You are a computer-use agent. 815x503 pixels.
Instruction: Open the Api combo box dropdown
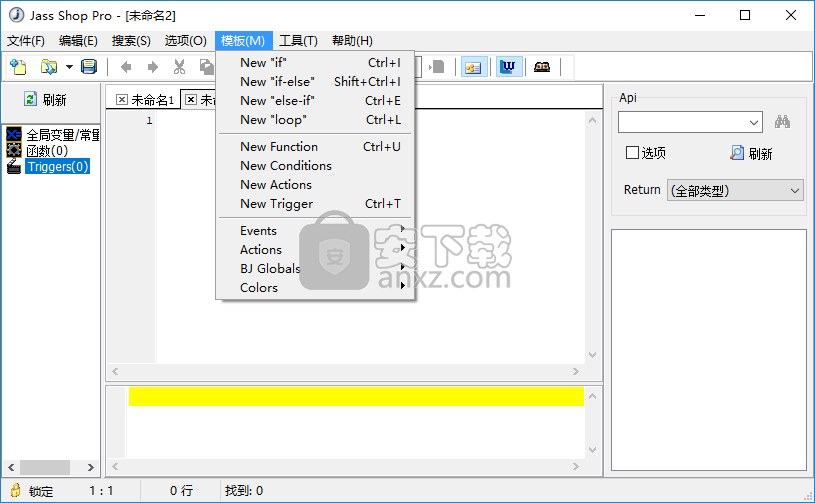(x=754, y=123)
